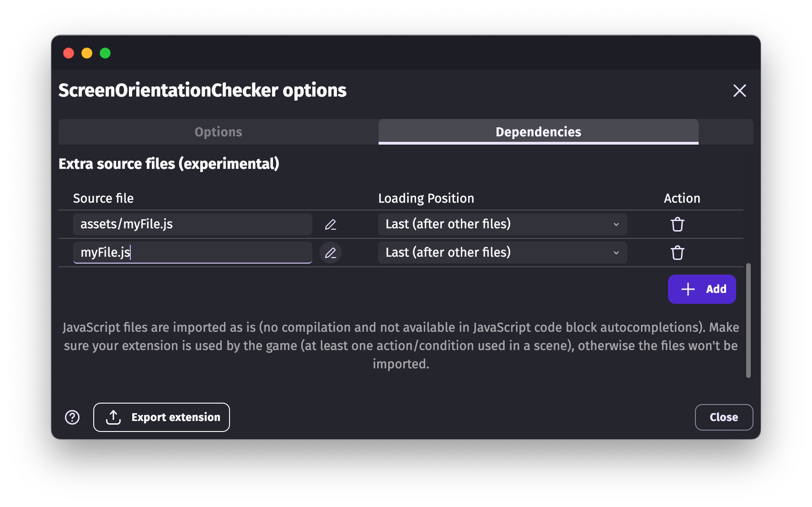
Task: Close the options dialog with the X icon
Action: (x=739, y=91)
